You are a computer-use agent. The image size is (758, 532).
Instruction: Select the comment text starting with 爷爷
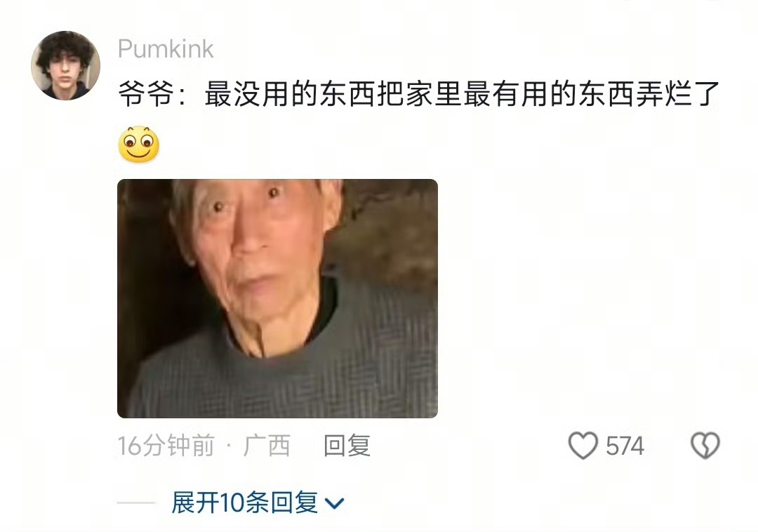(419, 93)
